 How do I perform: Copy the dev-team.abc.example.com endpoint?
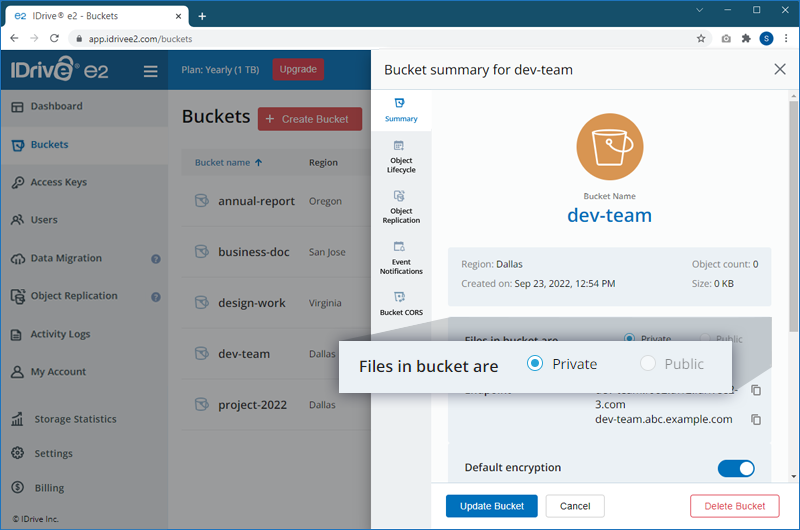tap(756, 420)
